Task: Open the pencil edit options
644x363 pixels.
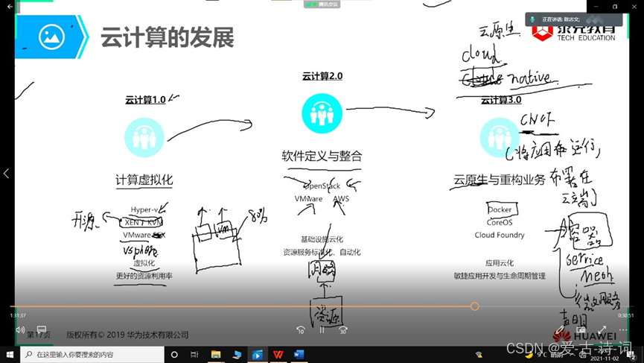Action: 559,329
